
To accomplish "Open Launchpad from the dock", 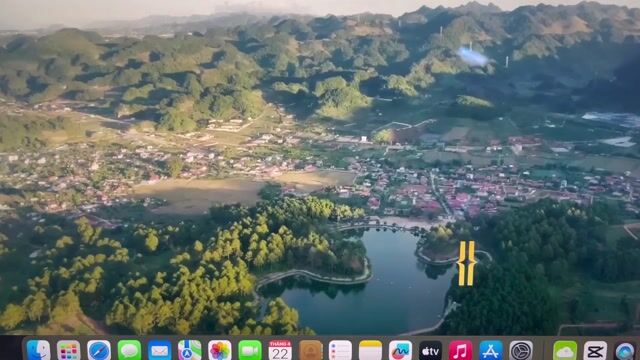I will [x=69, y=351].
